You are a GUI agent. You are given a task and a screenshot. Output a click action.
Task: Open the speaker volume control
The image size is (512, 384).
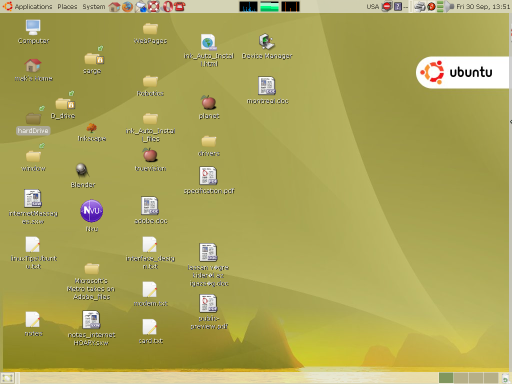pos(449,6)
